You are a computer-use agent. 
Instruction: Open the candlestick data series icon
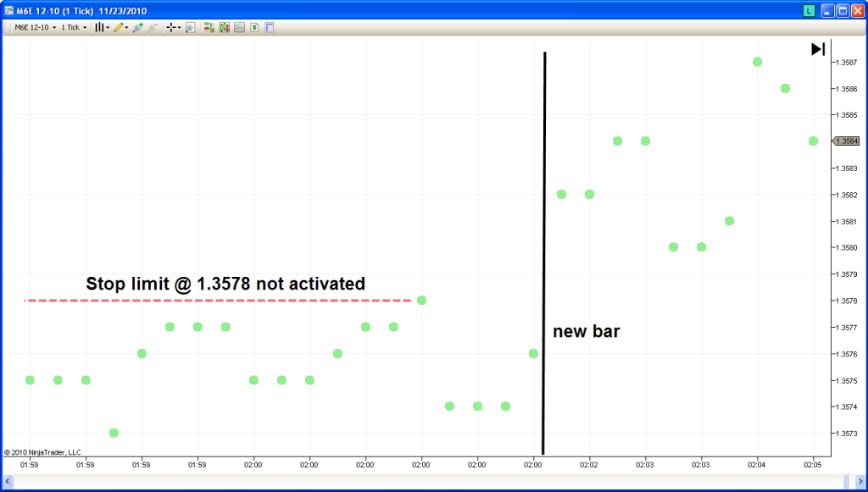[224, 27]
